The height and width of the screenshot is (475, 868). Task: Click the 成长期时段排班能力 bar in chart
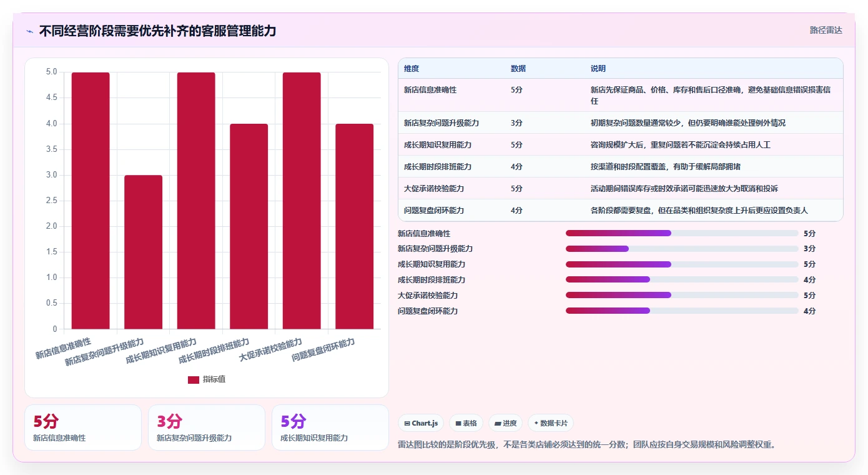(x=249, y=226)
